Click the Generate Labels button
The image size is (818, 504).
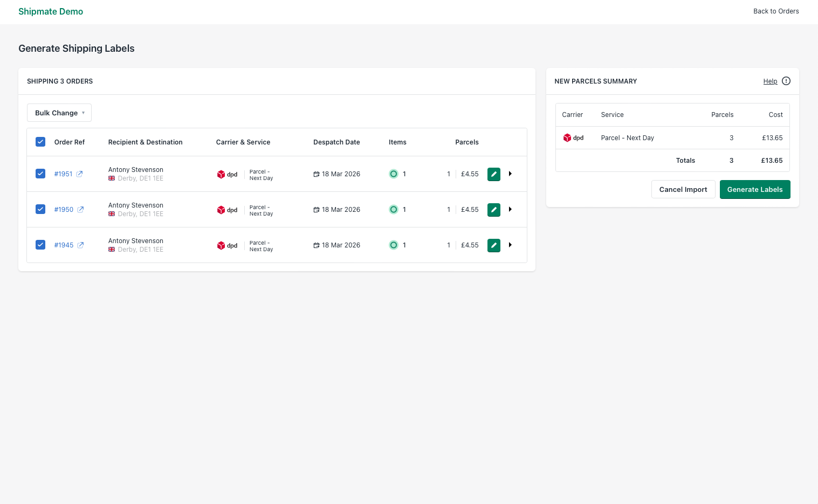tap(755, 189)
